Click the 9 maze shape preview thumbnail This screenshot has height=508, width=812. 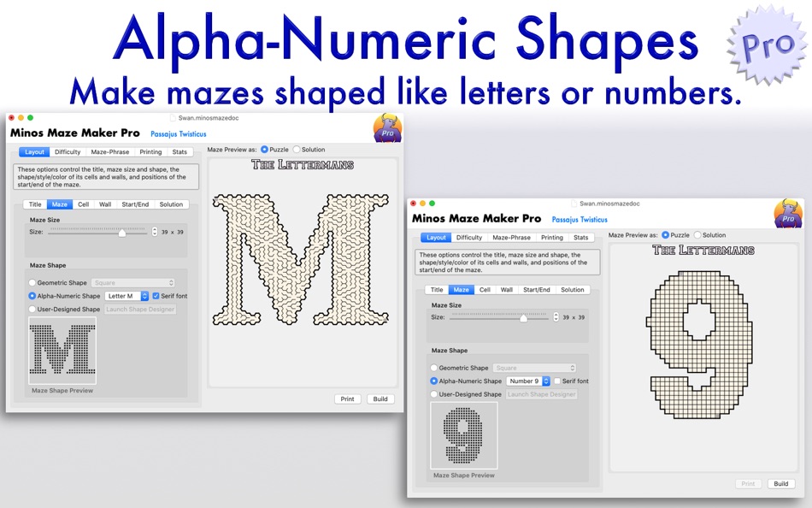pos(463,435)
